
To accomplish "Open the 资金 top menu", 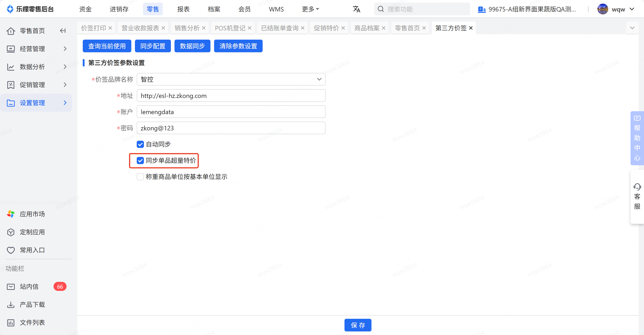I will (x=85, y=9).
